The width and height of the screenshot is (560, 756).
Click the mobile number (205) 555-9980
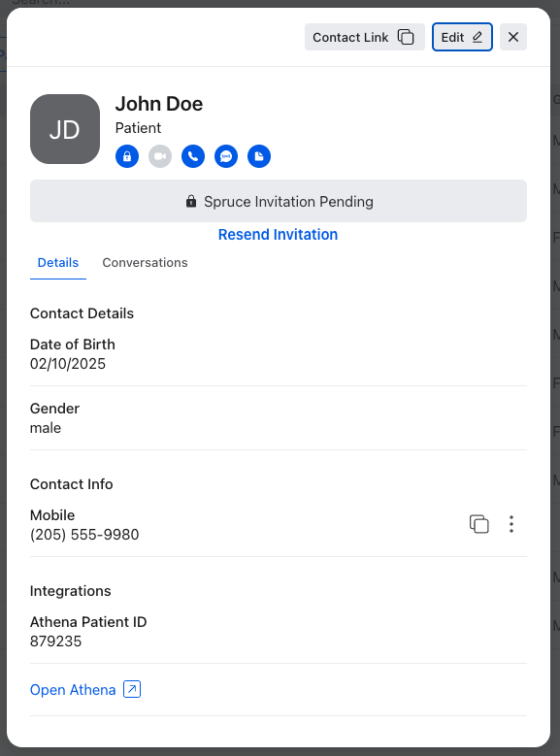tap(84, 535)
